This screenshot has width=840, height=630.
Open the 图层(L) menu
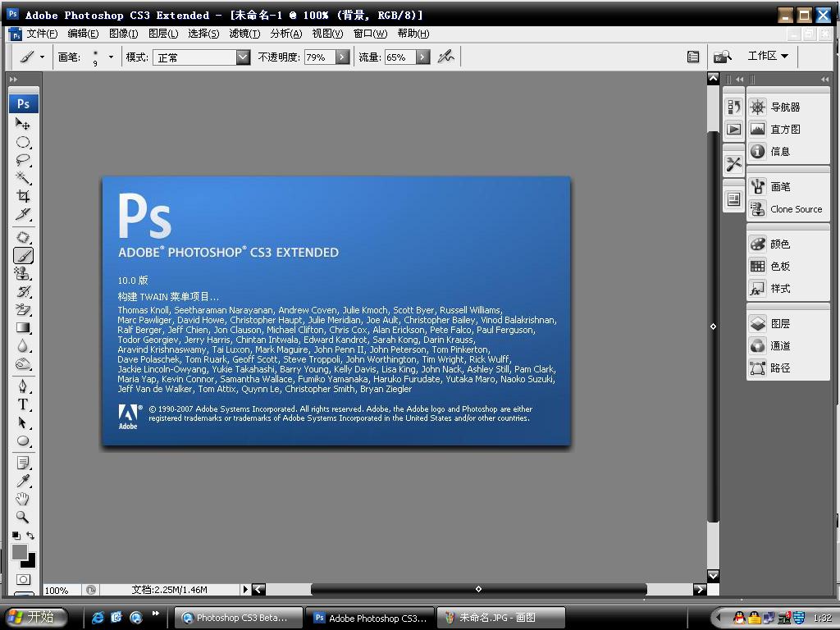point(163,34)
